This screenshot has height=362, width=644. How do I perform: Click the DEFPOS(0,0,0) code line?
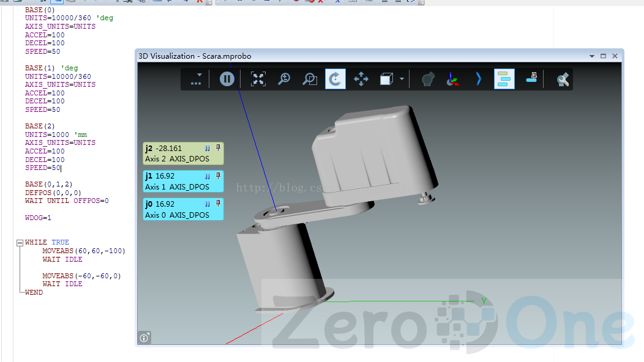53,193
